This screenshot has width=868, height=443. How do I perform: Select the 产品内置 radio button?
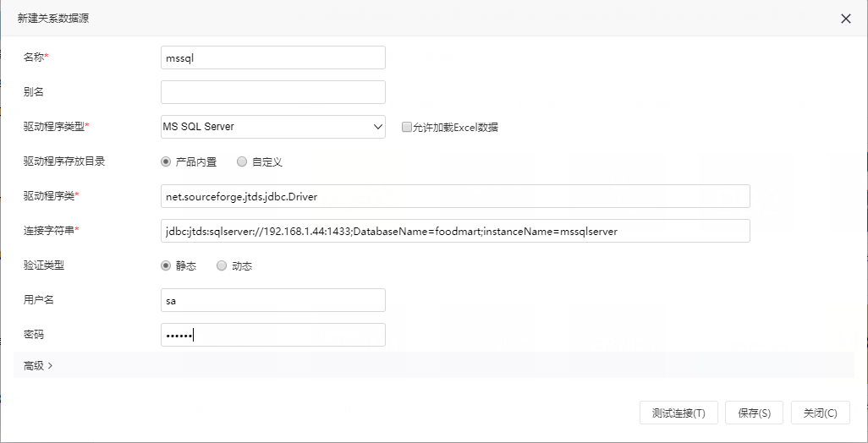click(x=165, y=162)
